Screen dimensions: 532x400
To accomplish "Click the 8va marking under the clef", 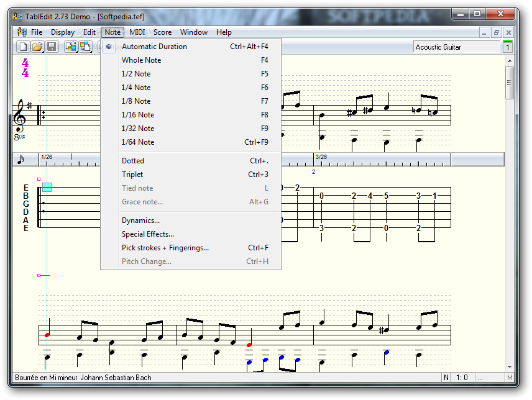I will coord(19,137).
